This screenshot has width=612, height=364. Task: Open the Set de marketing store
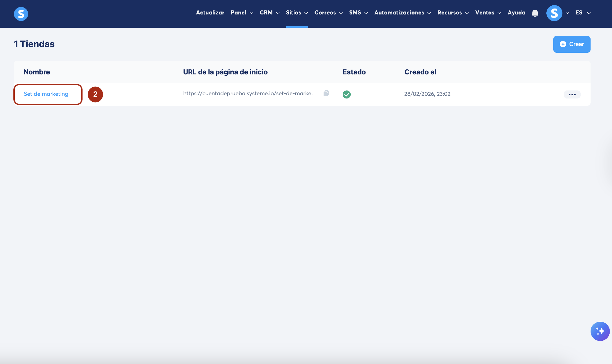(x=46, y=94)
